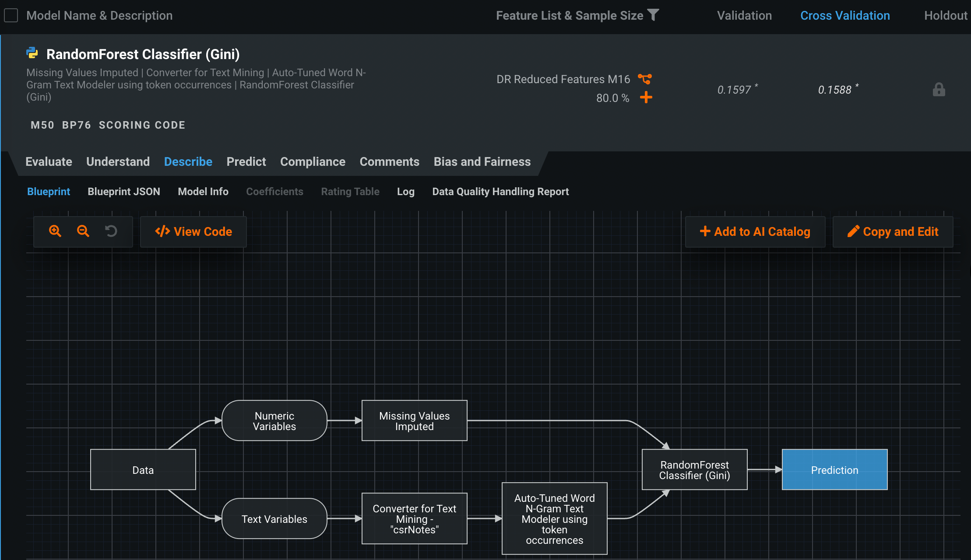Open the Model Info sub-tab
971x560 pixels.
(x=203, y=192)
